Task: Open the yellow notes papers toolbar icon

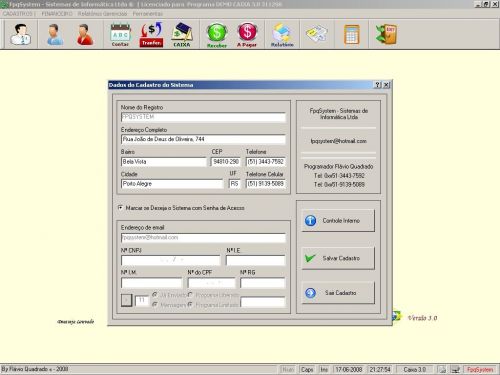Action: 317,34
